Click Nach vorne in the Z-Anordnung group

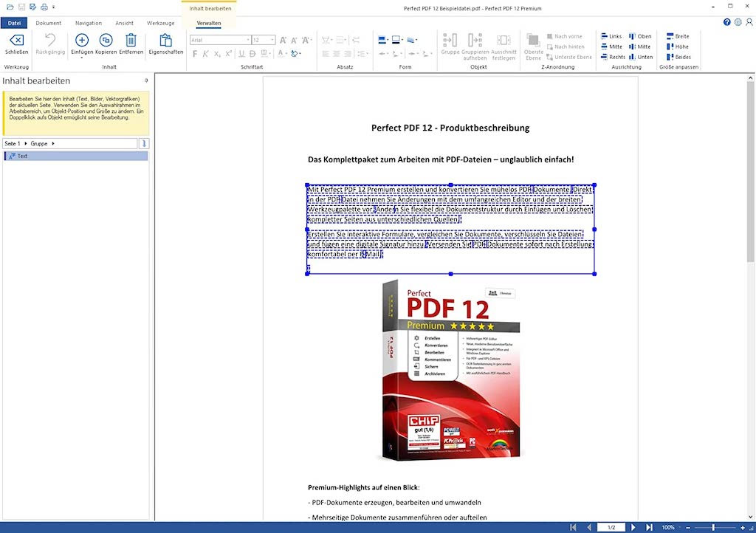coord(566,35)
